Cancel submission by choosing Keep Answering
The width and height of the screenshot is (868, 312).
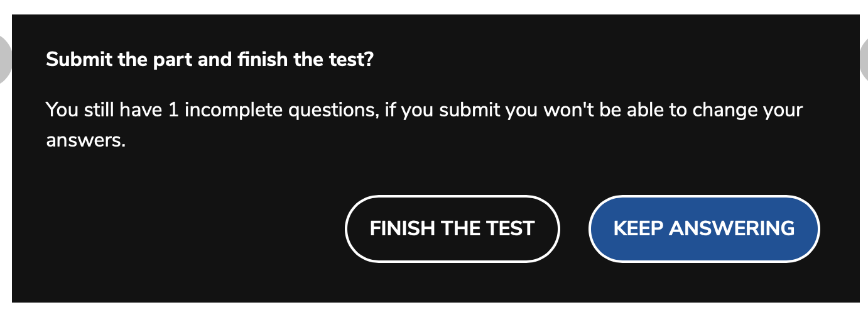[703, 228]
